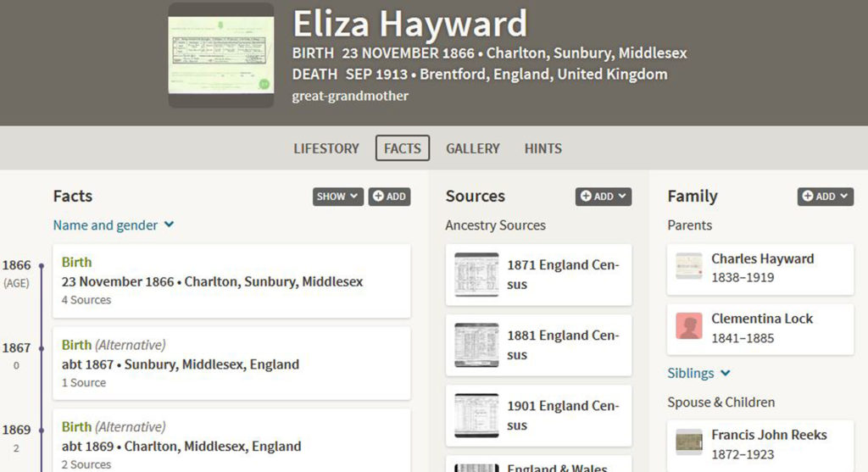Click Charles Hayward's photo thumbnail
Image resolution: width=868 pixels, height=472 pixels.
pos(689,267)
